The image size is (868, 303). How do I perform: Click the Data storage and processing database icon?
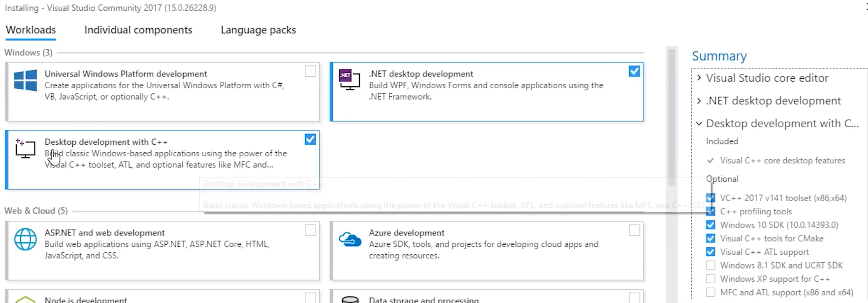tap(350, 300)
